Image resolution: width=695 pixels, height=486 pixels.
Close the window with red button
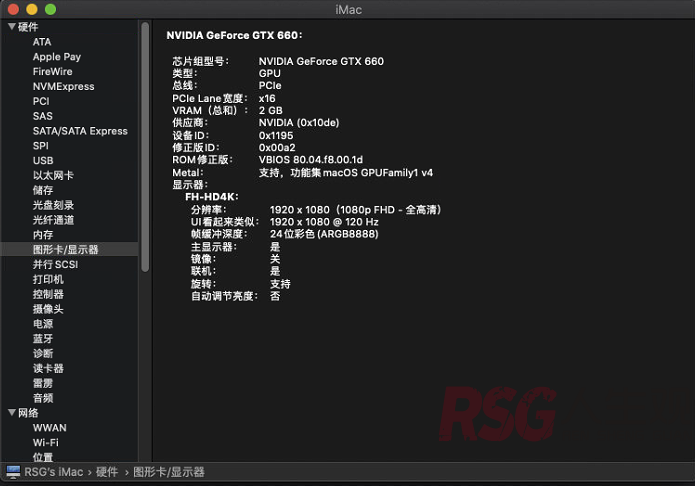point(13,9)
